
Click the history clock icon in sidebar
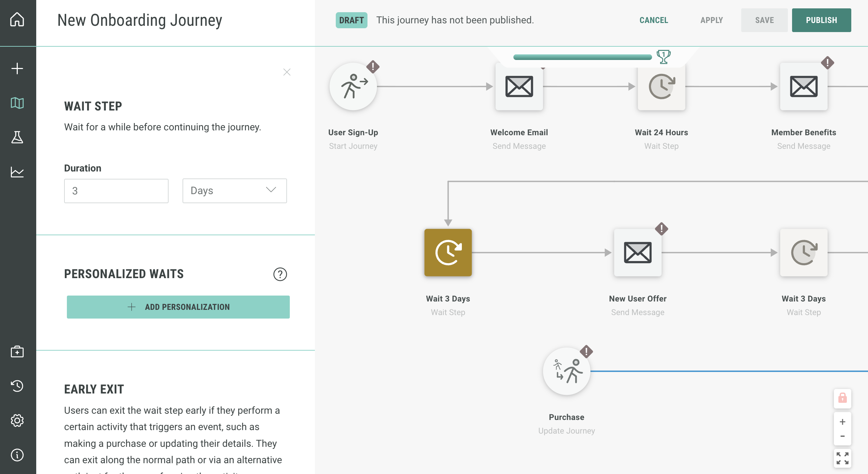[x=17, y=386]
